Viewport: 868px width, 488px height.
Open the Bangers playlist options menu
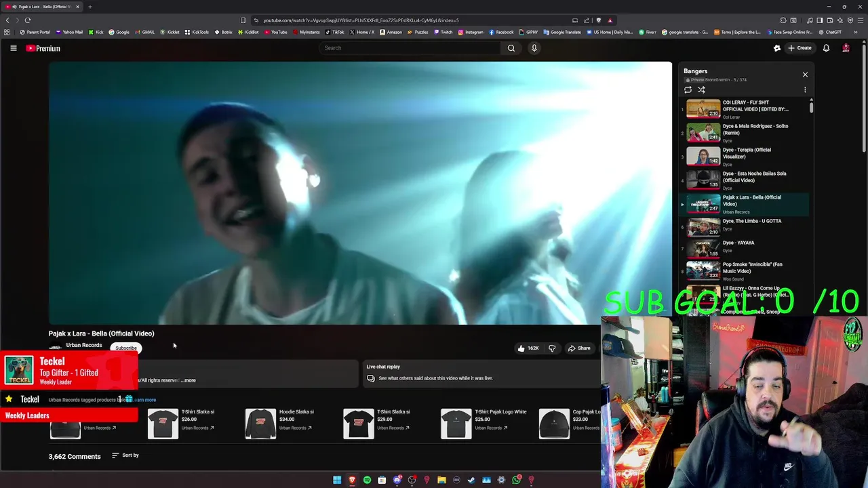pos(805,89)
